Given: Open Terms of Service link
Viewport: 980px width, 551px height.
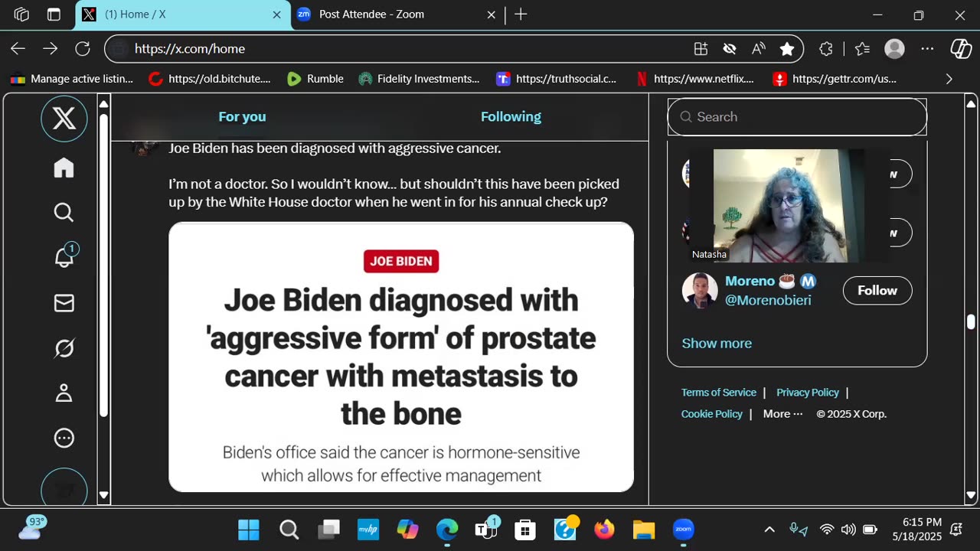Looking at the screenshot, I should click(719, 393).
